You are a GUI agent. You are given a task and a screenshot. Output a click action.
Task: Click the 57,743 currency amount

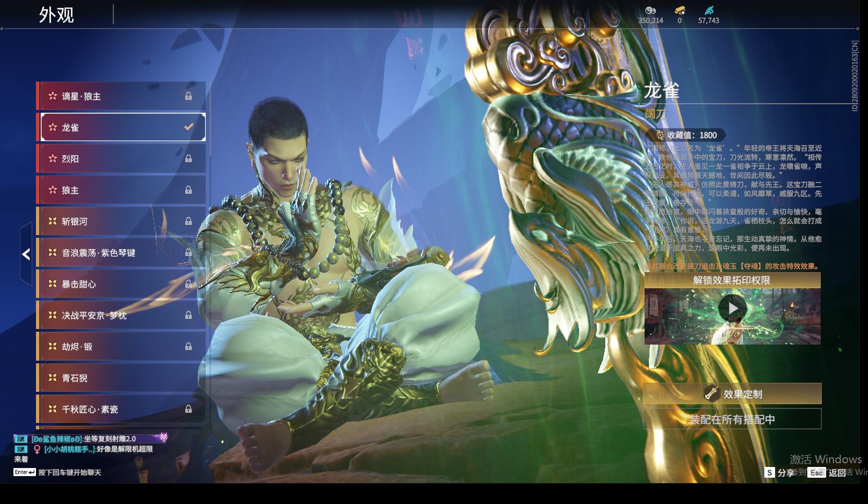(708, 20)
